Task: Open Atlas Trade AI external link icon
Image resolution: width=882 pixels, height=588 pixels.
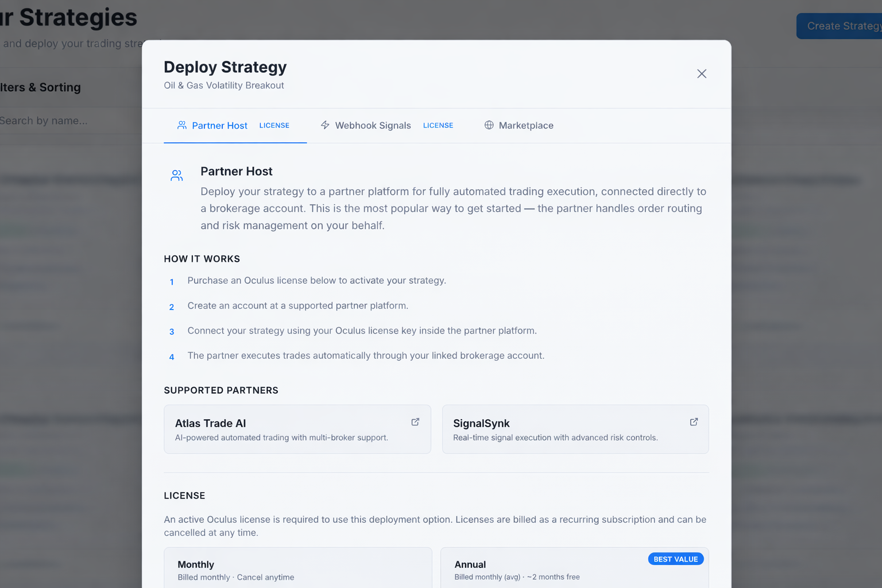Action: click(415, 422)
